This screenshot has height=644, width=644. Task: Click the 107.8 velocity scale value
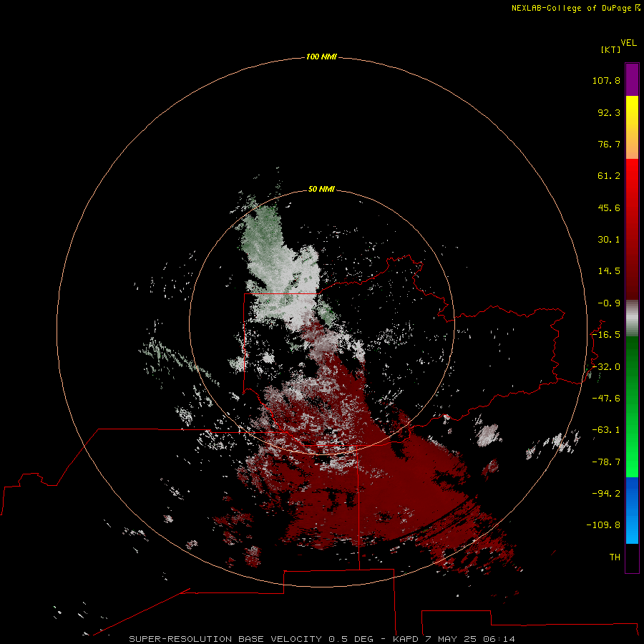[x=606, y=80]
